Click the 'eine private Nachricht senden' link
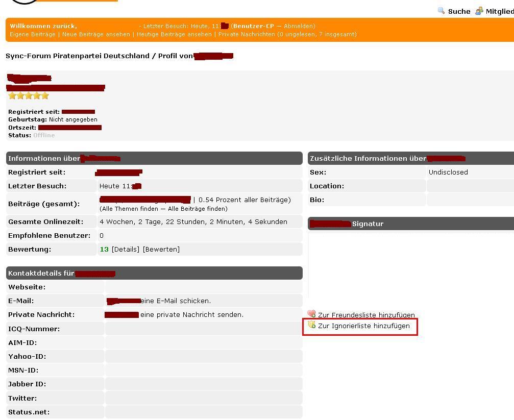This screenshot has width=514, height=420. tap(191, 314)
